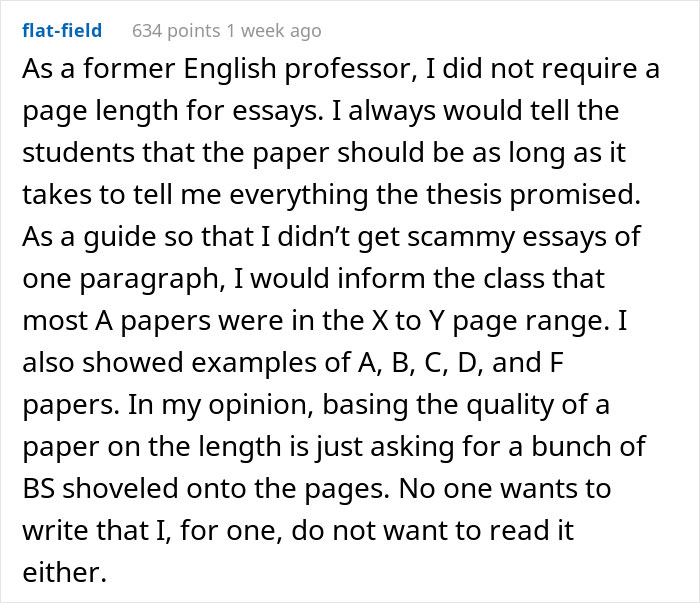
Task: Click the phrase 'do not want to read it'
Action: pyautogui.click(x=433, y=530)
